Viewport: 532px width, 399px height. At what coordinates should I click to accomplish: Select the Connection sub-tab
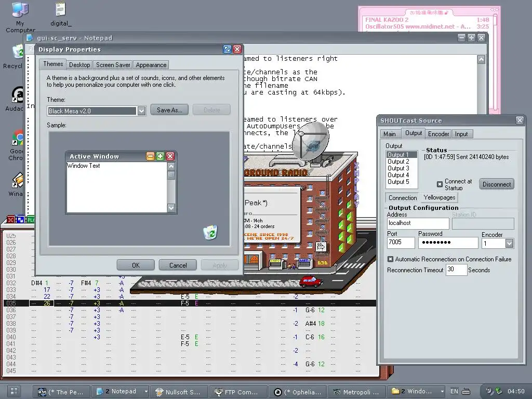(x=403, y=198)
